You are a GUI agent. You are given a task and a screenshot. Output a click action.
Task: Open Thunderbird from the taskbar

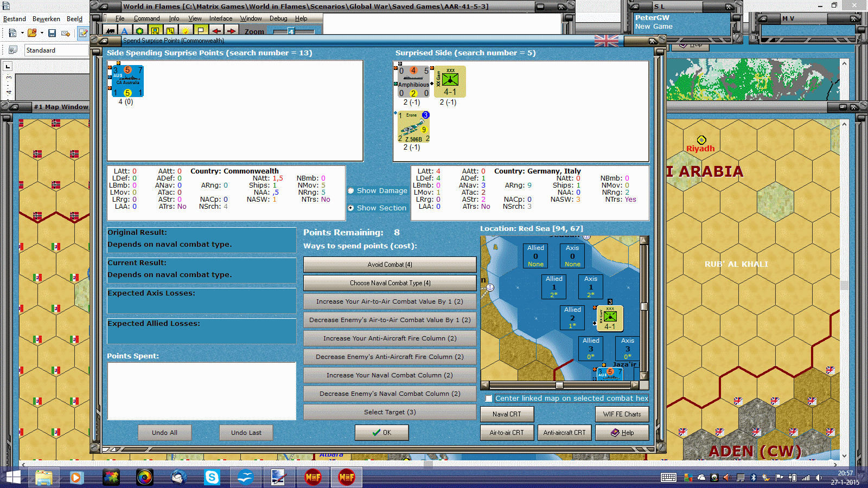click(178, 477)
